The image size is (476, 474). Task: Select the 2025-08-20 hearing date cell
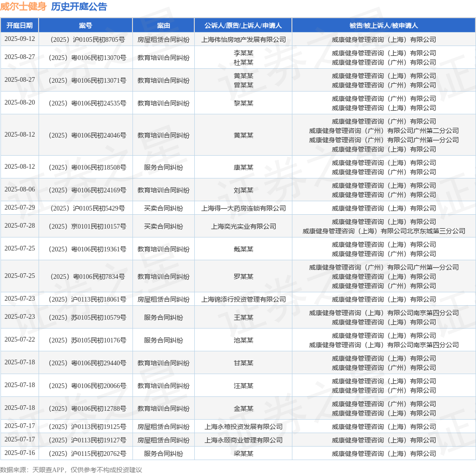tap(20, 102)
